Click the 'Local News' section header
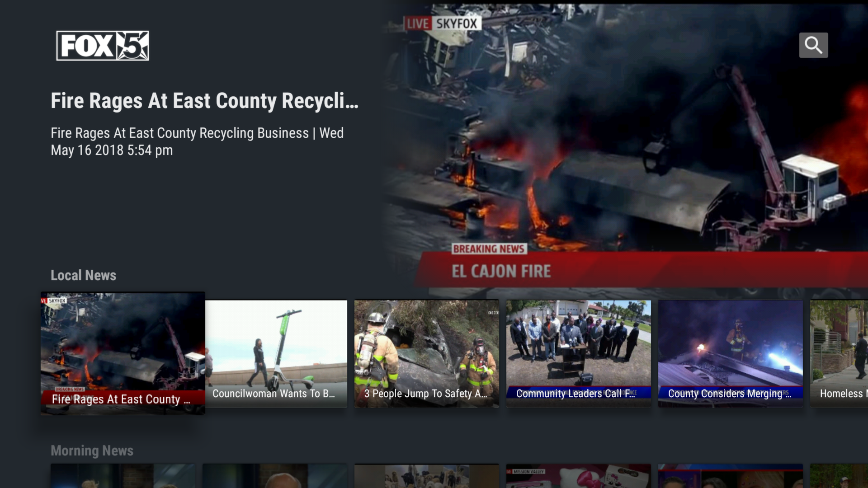Screen dimensions: 868x488 point(84,275)
